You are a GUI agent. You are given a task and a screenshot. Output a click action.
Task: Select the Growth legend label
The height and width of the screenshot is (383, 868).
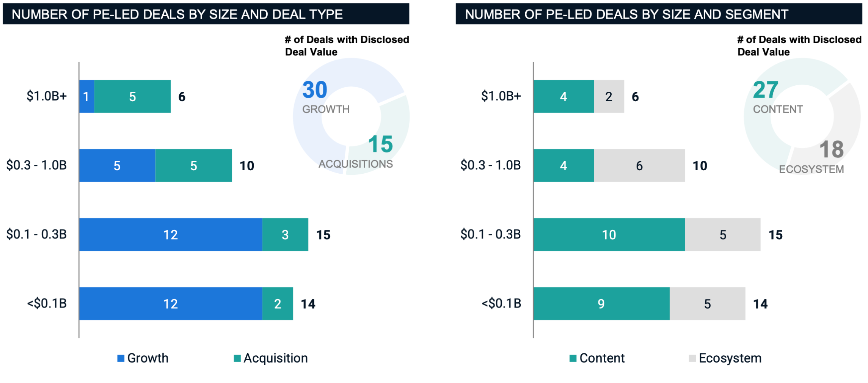click(x=148, y=358)
